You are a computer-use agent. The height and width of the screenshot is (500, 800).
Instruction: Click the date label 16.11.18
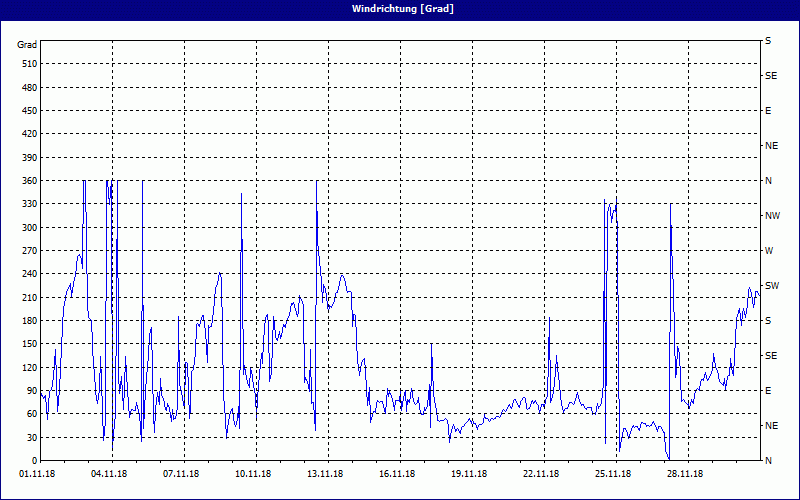(x=396, y=474)
